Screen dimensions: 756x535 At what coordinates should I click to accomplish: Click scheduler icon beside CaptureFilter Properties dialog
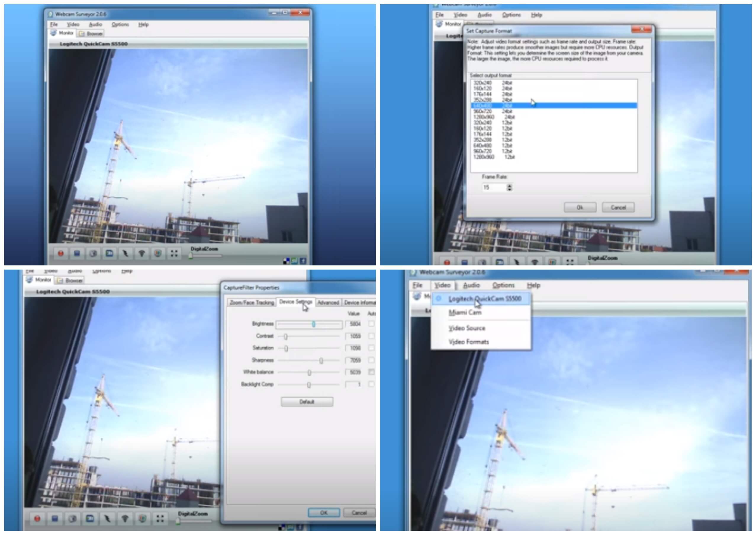[90, 518]
